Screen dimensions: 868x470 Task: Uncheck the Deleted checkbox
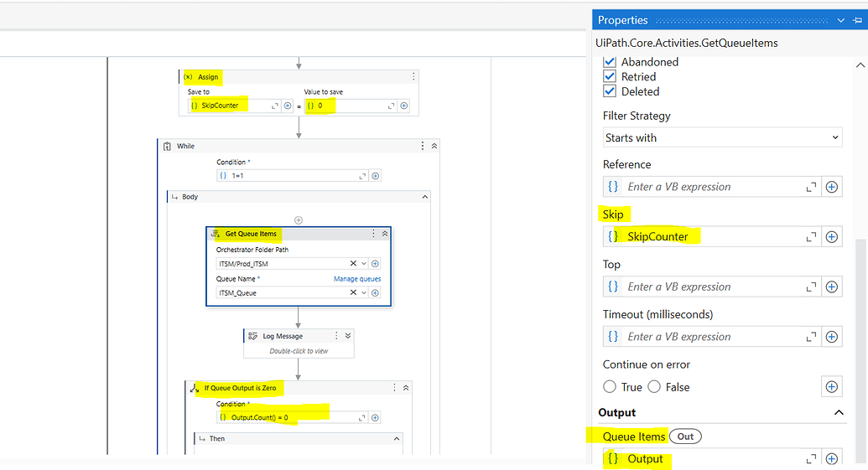(x=610, y=92)
